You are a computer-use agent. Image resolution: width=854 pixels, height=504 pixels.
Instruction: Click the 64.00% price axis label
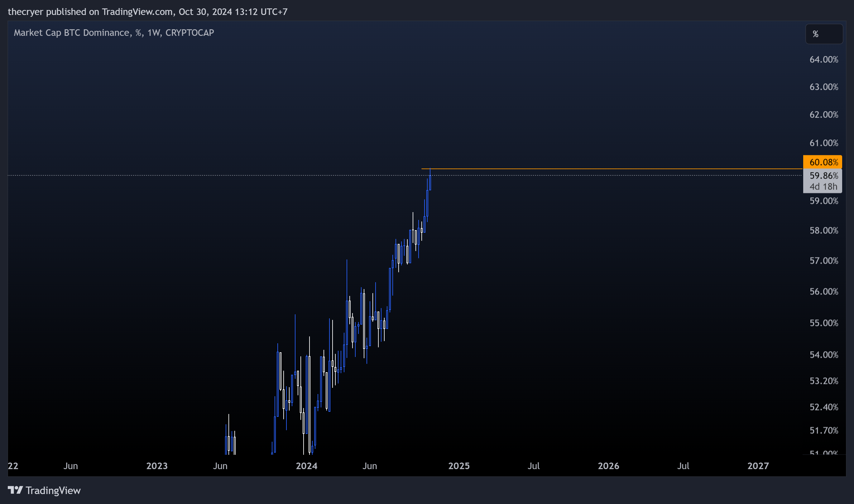pyautogui.click(x=824, y=59)
